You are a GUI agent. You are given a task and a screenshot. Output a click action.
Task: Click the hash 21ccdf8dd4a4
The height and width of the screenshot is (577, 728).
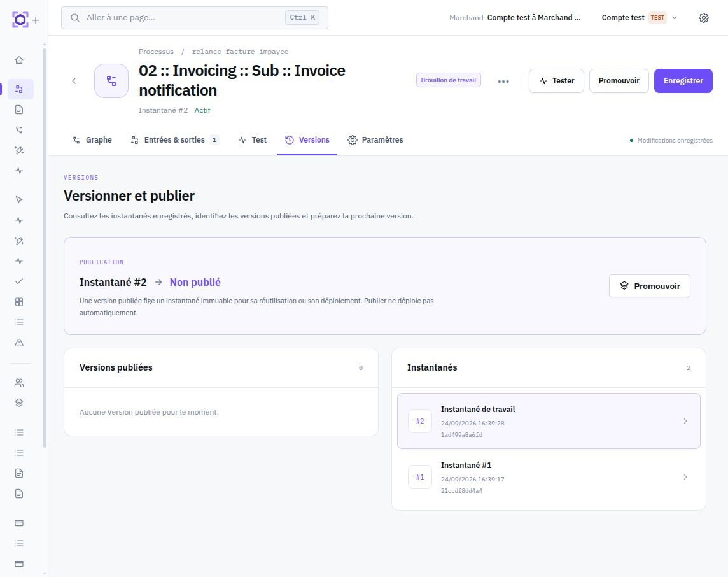tap(461, 490)
